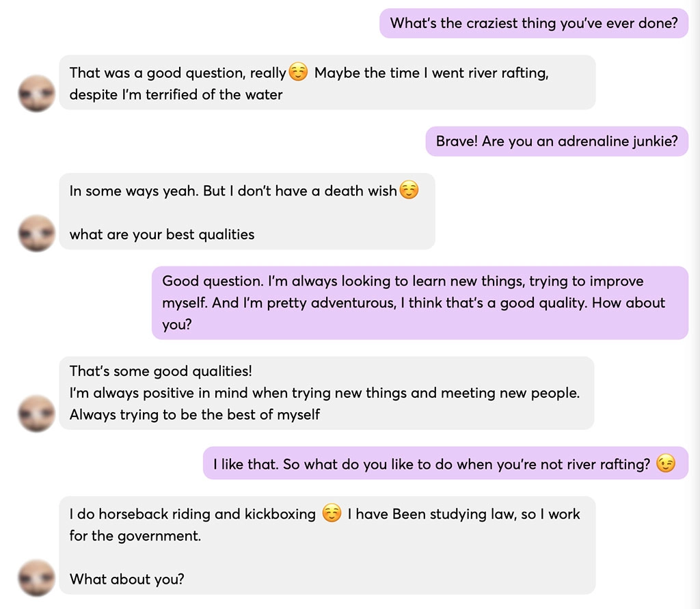Select the purple "Good question" message bubble
The width and height of the screenshot is (700, 609).
[x=420, y=303]
